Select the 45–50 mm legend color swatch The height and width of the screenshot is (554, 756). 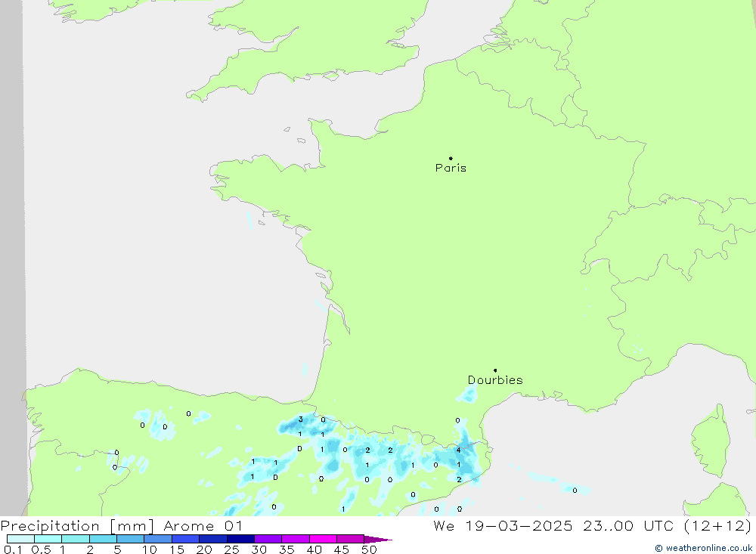pyautogui.click(x=351, y=539)
